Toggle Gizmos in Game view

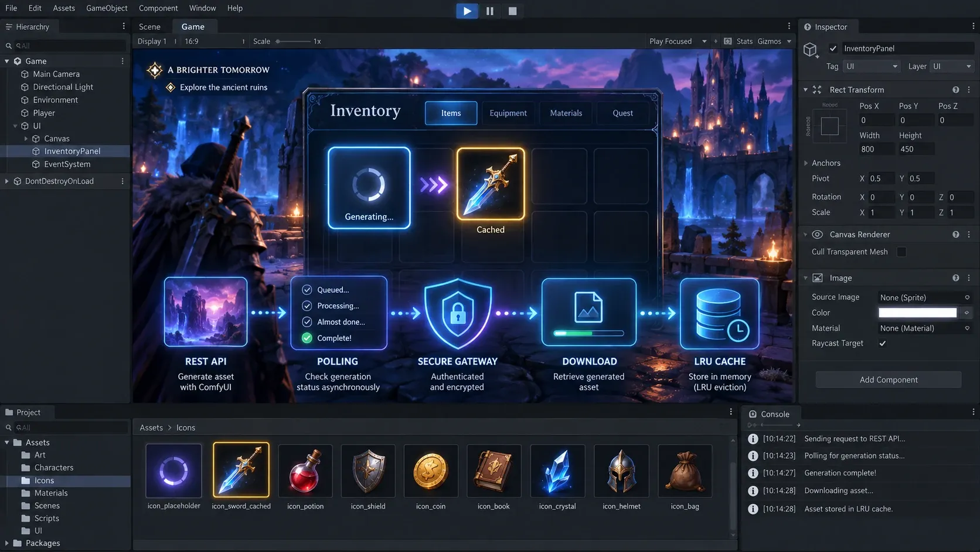769,41
